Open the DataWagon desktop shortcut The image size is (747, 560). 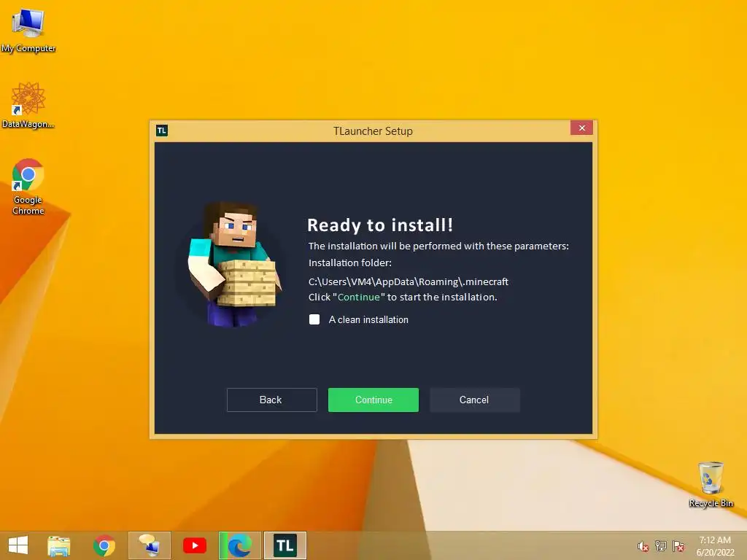tap(28, 105)
